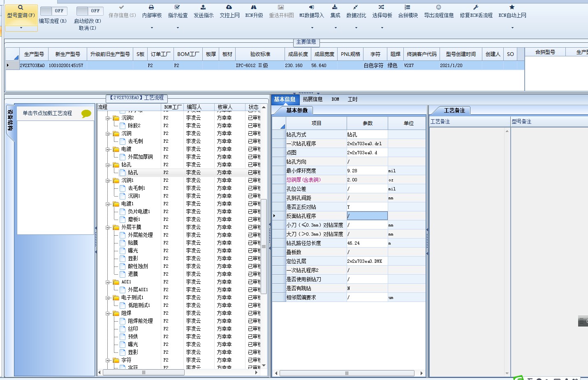The width and height of the screenshot is (588, 380).
Task: Switch to the 拓展信息 tab
Action: coord(313,99)
